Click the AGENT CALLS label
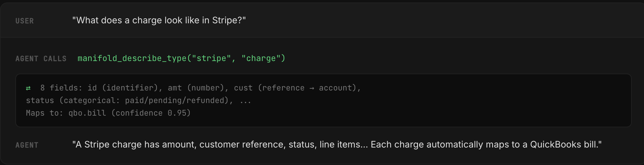This screenshot has width=644, height=165. pyautogui.click(x=41, y=59)
